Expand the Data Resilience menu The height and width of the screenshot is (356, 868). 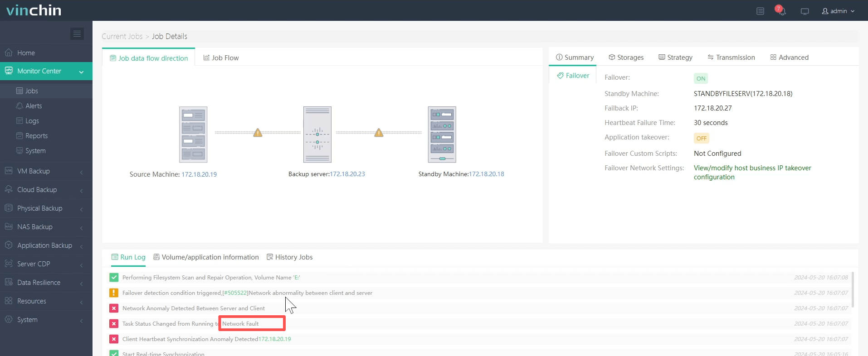click(46, 283)
